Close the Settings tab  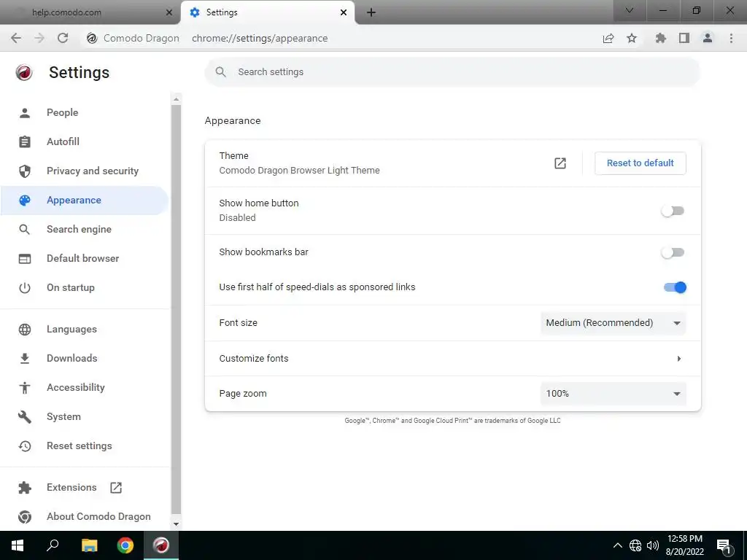[x=344, y=13]
